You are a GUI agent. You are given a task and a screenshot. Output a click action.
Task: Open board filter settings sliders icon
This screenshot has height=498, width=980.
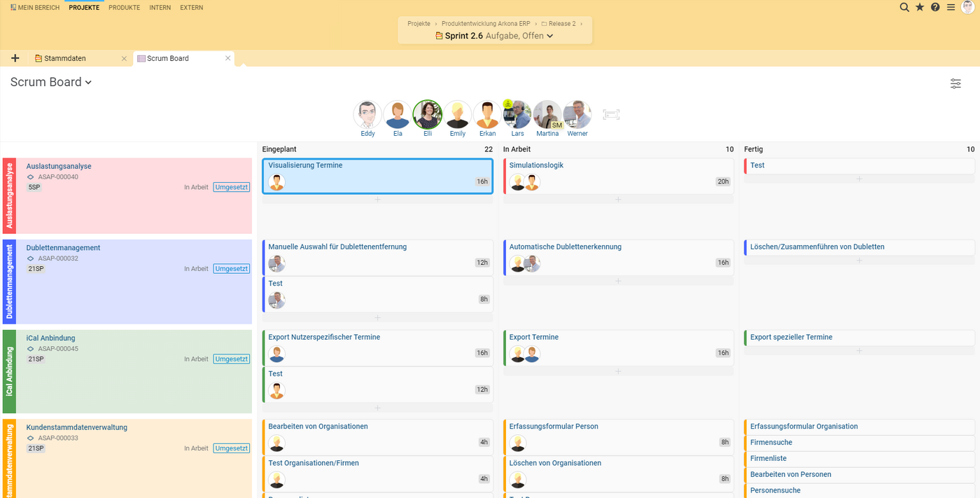[x=955, y=83]
